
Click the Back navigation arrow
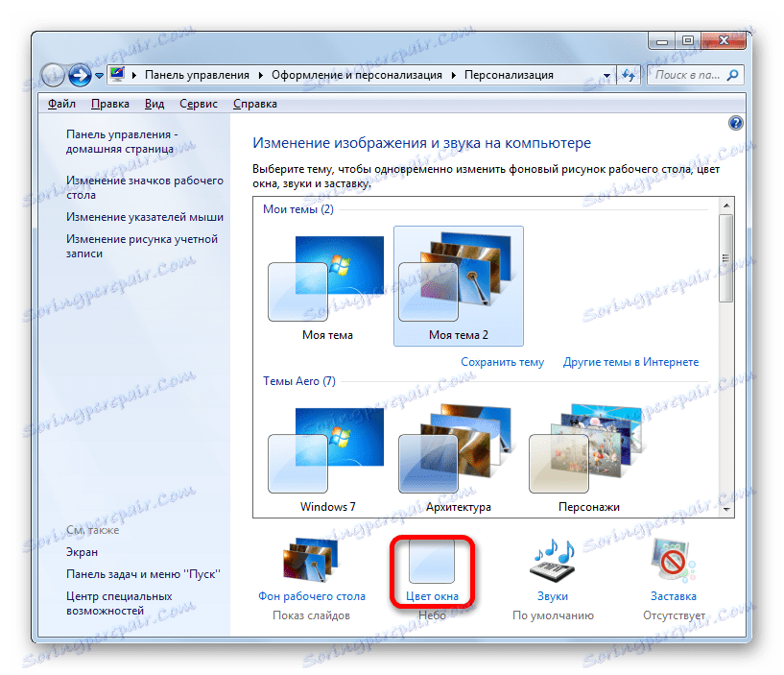(x=53, y=75)
